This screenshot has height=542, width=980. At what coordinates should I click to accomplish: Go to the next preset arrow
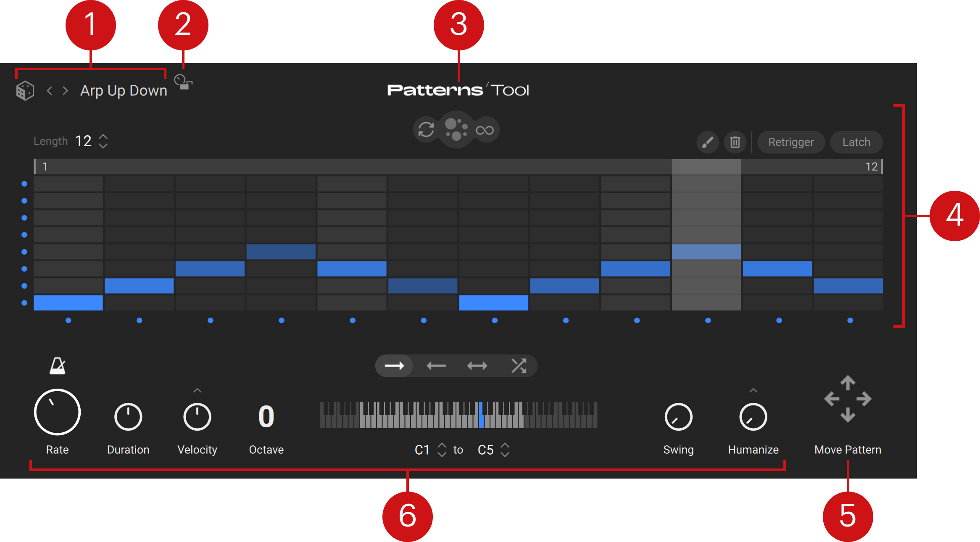pos(65,90)
